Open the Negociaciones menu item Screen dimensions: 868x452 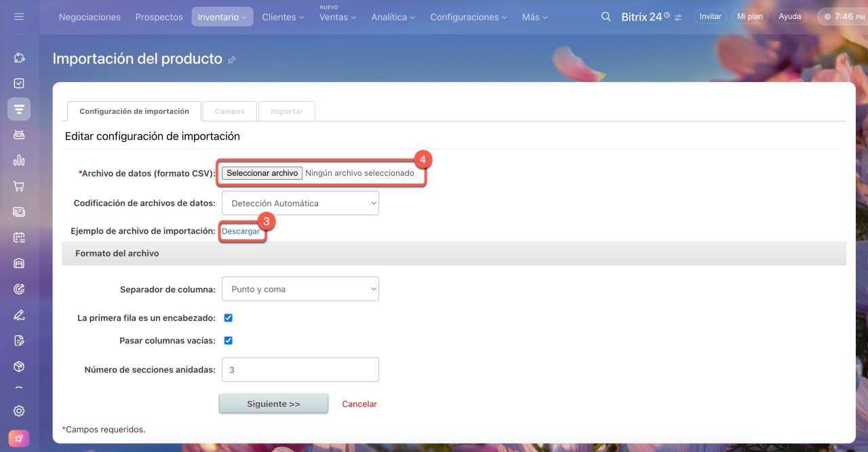(90, 17)
